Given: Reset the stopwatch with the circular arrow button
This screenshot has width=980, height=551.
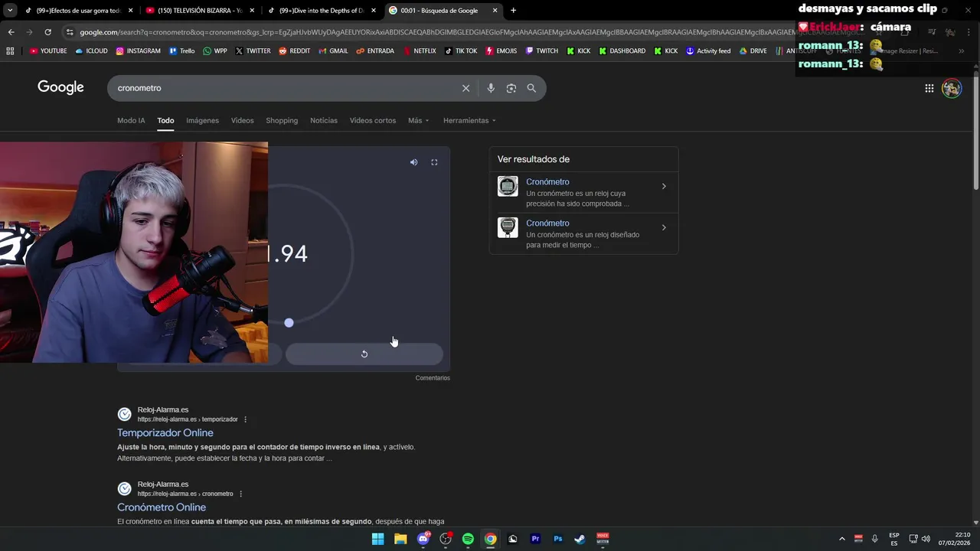Looking at the screenshot, I should pos(364,354).
